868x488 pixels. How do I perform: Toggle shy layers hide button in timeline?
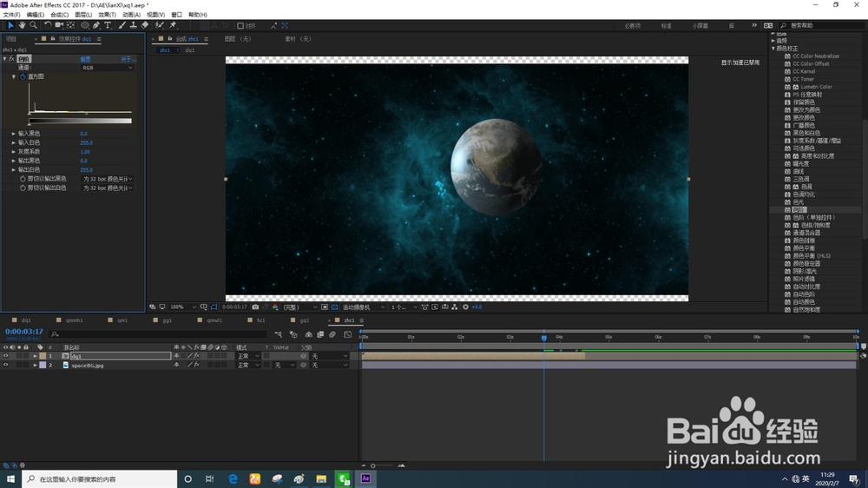point(308,334)
